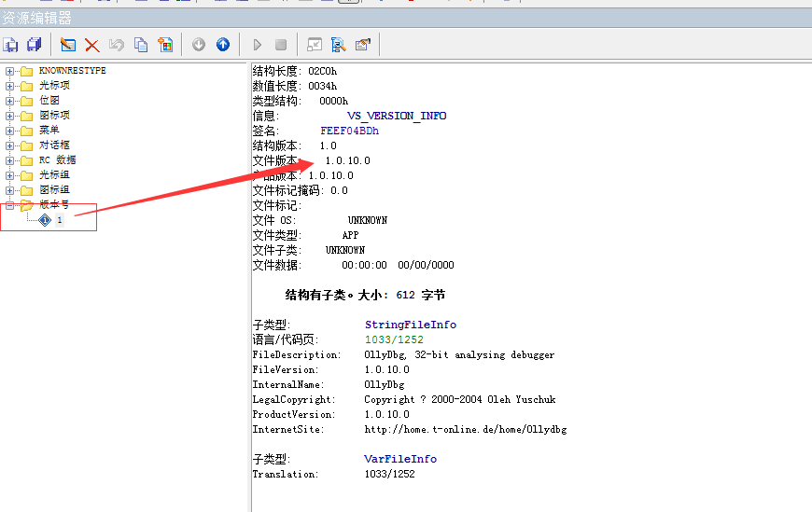Expand the 光标组 tree node

click(x=9, y=176)
